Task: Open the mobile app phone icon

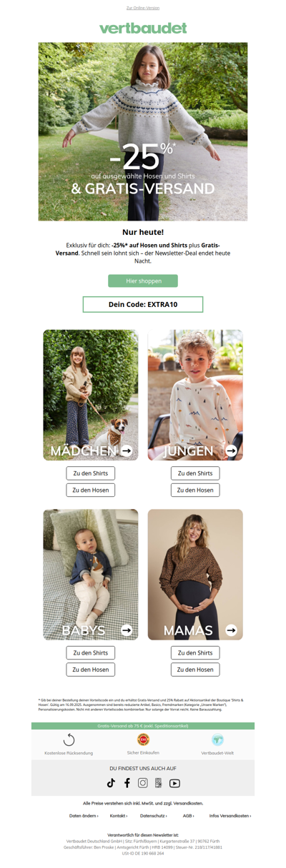Action: (x=159, y=782)
